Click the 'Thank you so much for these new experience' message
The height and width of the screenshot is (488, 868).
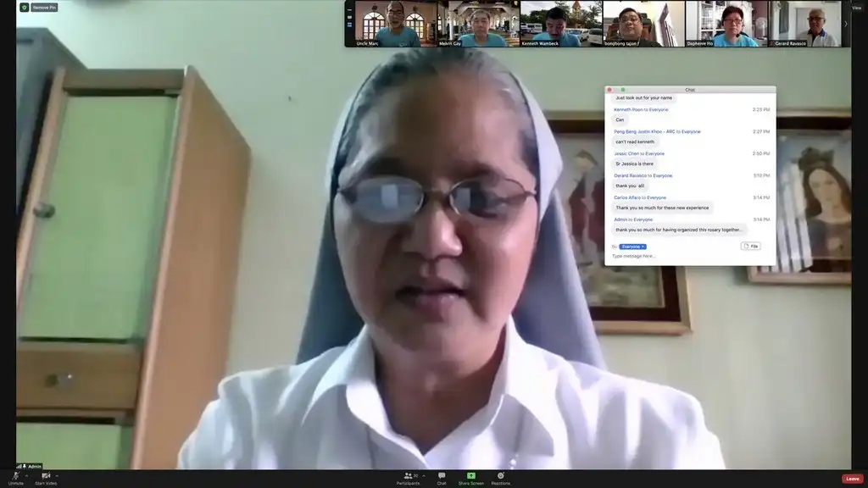(662, 208)
